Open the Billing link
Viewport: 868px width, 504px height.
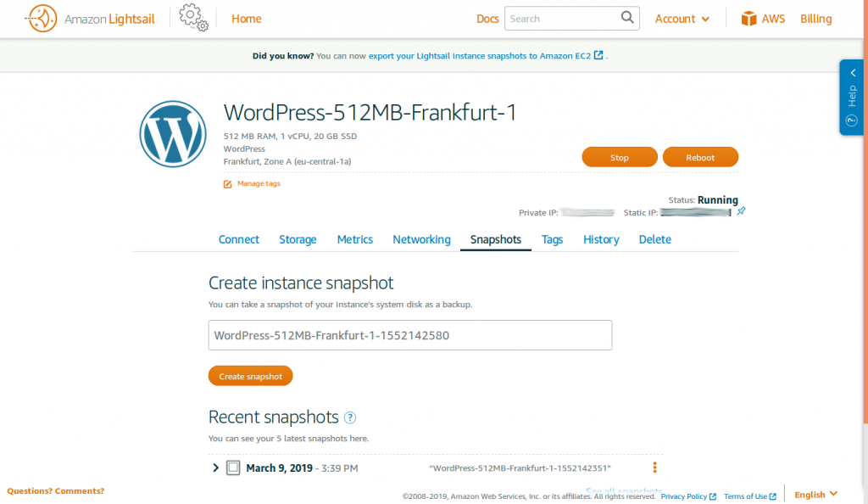tap(816, 19)
